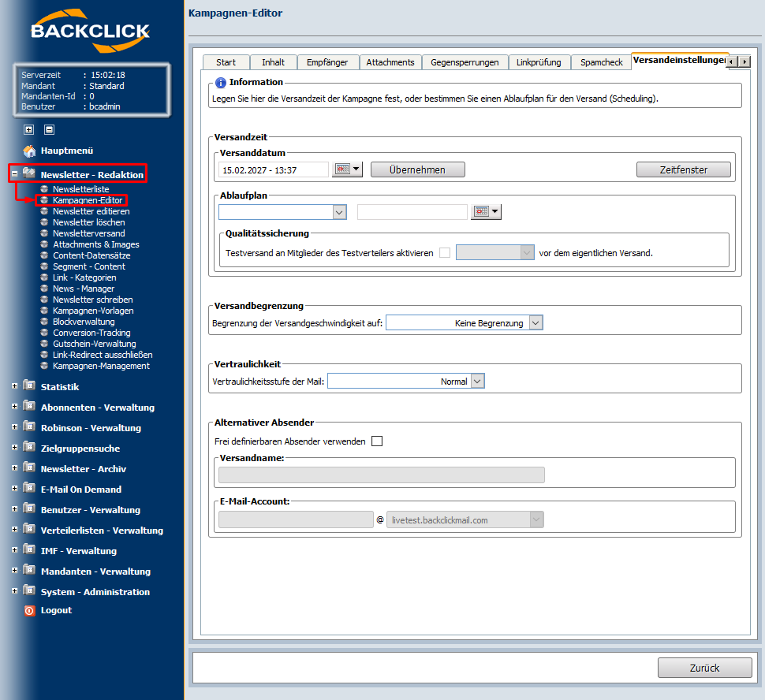Check Frei definierbaren Absender verwenden
Viewport: 765px width, 700px height.
pos(377,441)
